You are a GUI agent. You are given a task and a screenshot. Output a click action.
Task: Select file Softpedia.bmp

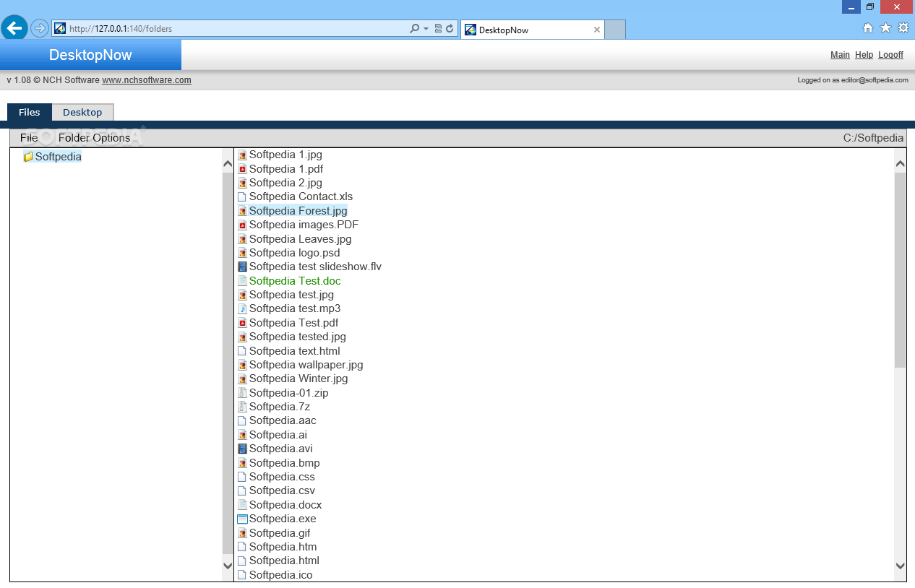(285, 463)
